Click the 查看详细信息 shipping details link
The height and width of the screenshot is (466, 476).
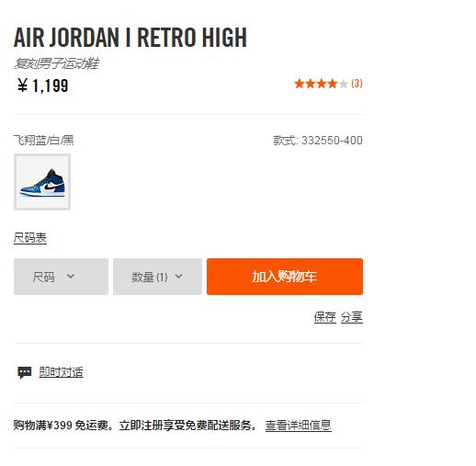299,426
